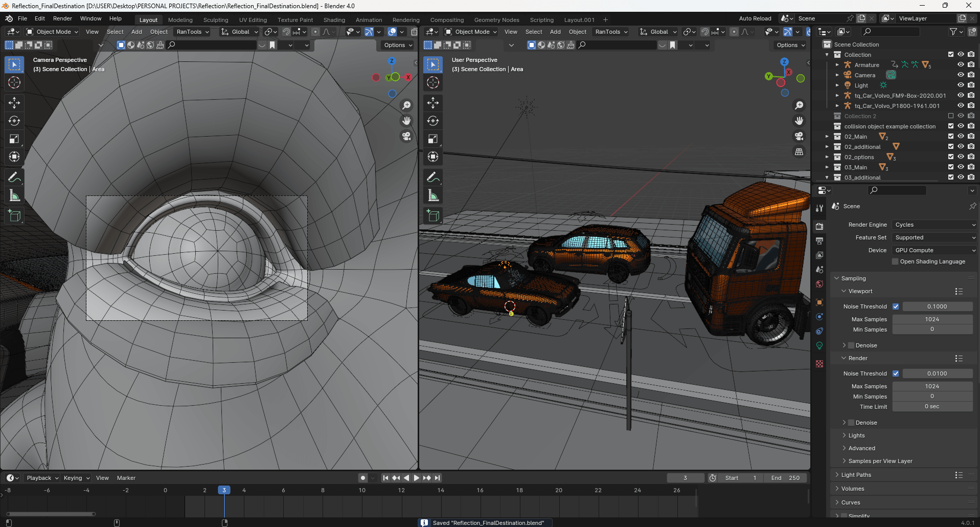980x527 pixels.
Task: Open Render Engine dropdown
Action: (x=935, y=225)
